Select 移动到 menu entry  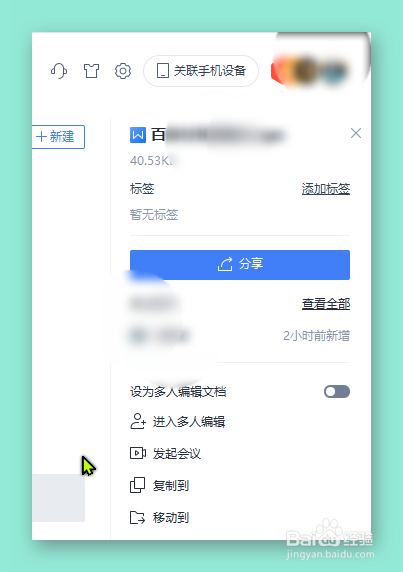tap(159, 517)
